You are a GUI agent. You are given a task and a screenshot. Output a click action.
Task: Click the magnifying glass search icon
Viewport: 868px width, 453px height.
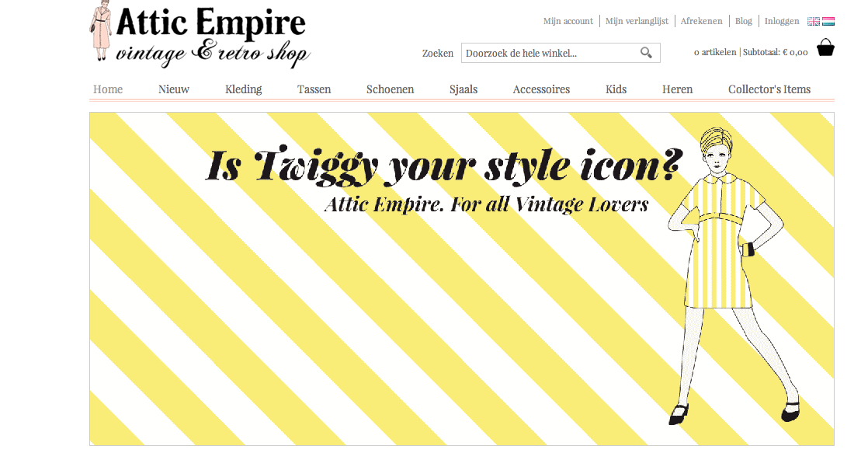tap(646, 53)
